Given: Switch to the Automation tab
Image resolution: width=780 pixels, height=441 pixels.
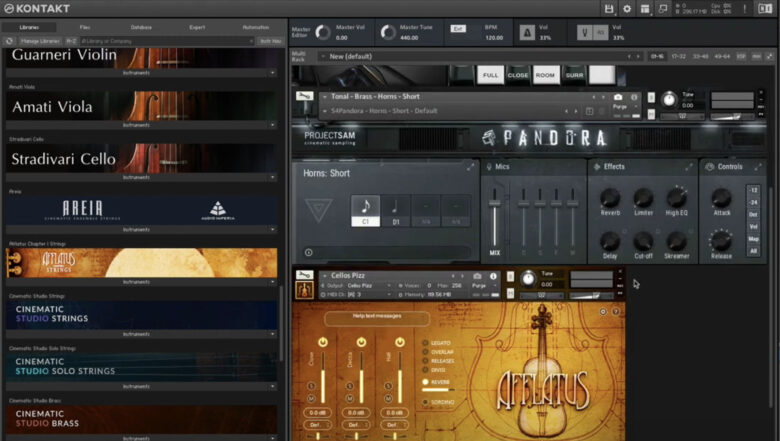Looking at the screenshot, I should coord(256,27).
